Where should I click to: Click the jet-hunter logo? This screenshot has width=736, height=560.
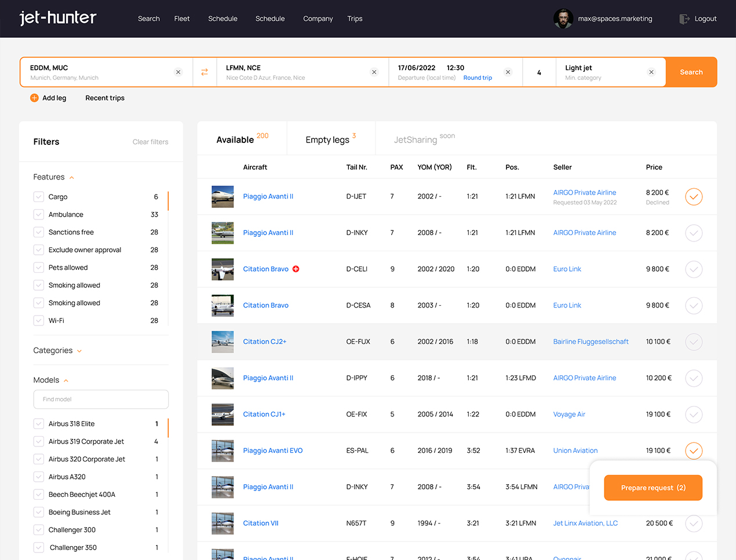58,18
